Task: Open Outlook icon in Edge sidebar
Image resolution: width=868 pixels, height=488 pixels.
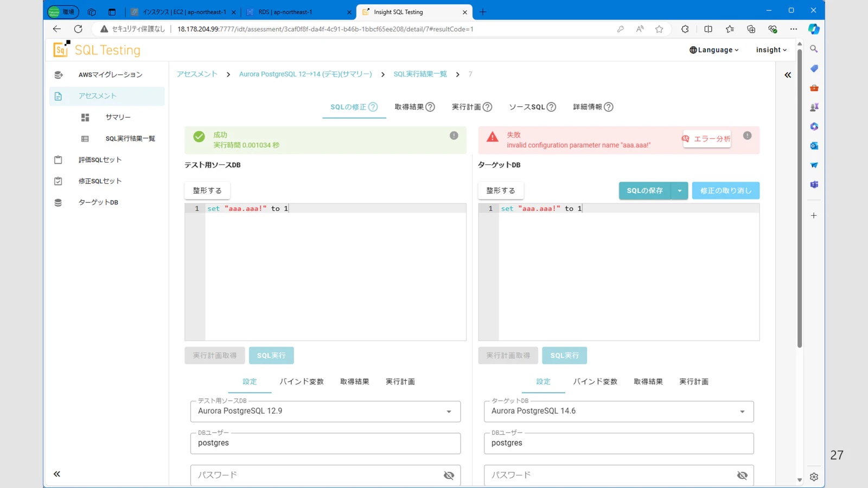Action: coord(814,146)
